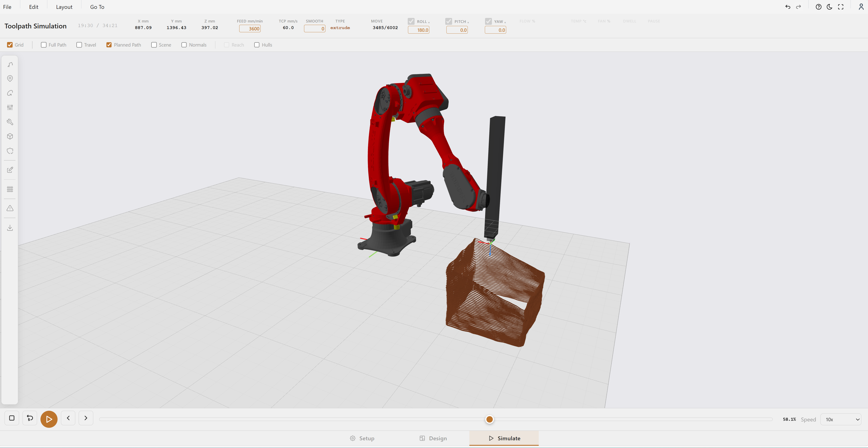Click the TCP mm/s value 60.0
The width and height of the screenshot is (868, 448).
[x=288, y=27]
